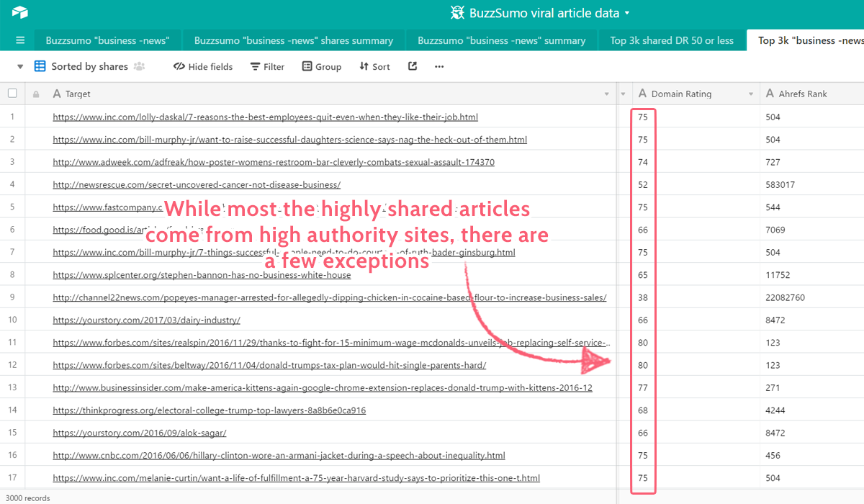This screenshot has height=504, width=864.
Task: Open the channel22news.com popeyes-manager link
Action: 330,297
